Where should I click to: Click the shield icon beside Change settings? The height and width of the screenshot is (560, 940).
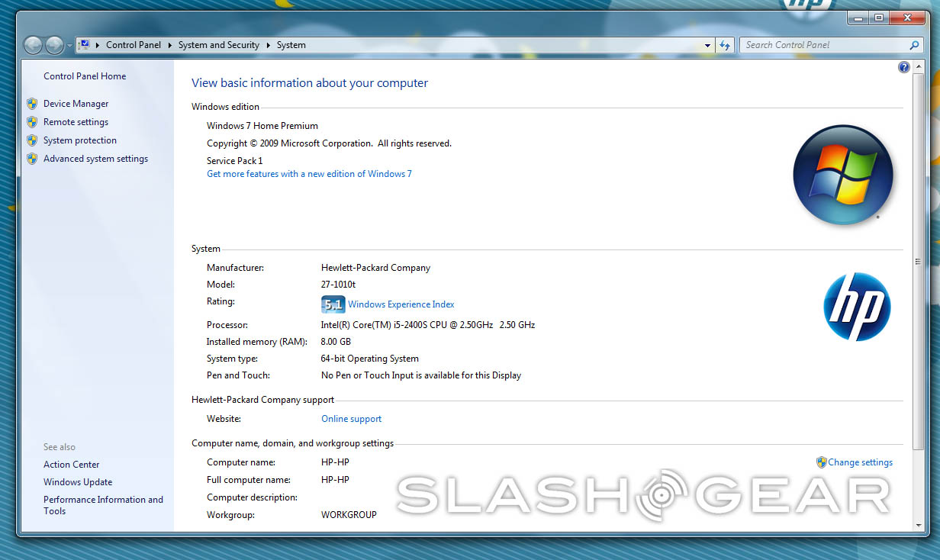coord(821,462)
